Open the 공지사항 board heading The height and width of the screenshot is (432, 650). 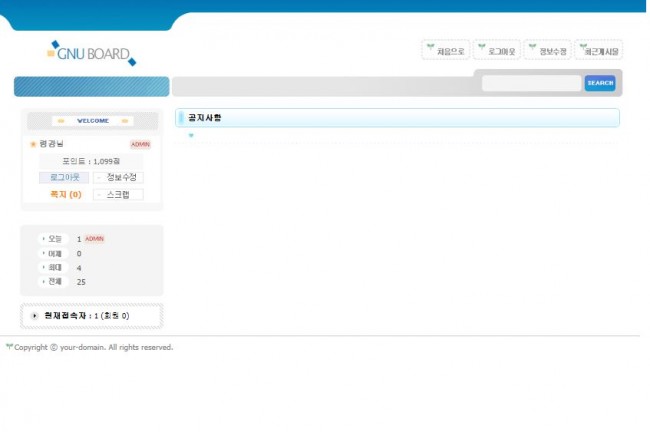(205, 118)
